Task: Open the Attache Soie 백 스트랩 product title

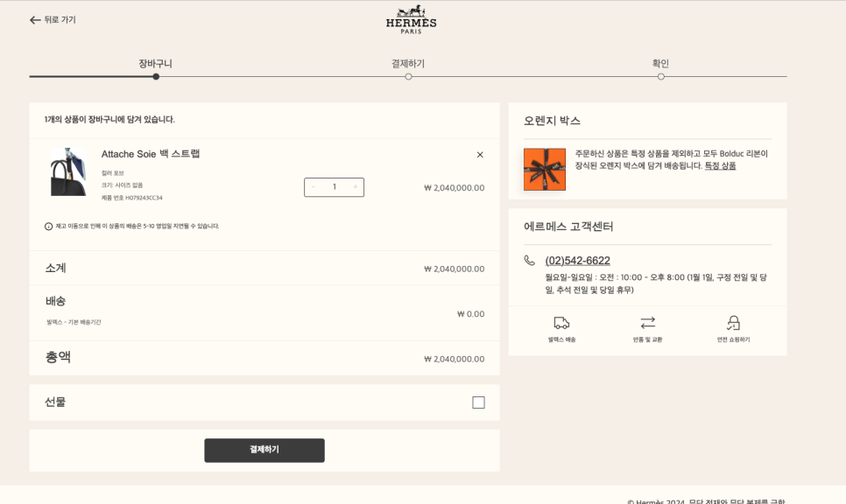Action: (x=151, y=154)
